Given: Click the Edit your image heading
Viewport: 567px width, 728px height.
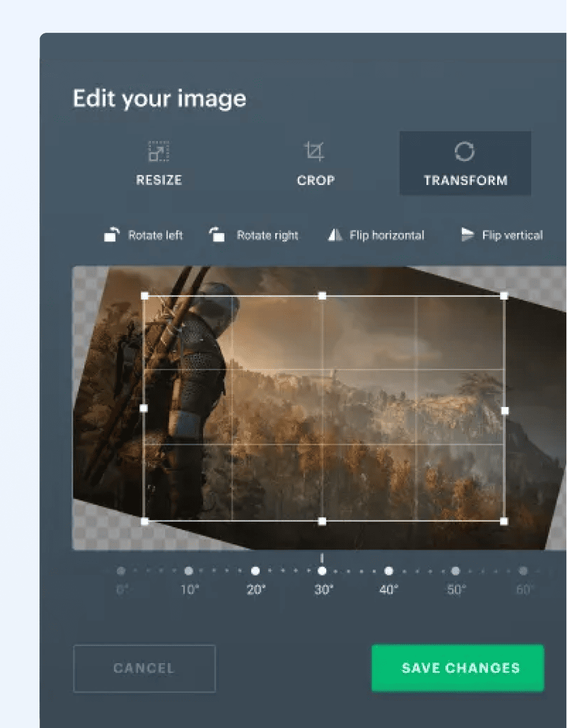Looking at the screenshot, I should click(x=159, y=98).
